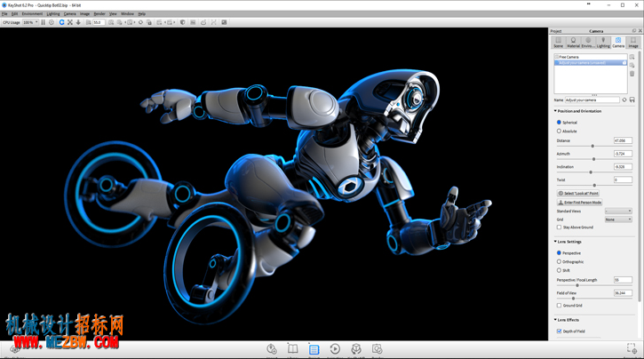
Task: Open Library book icon in bottom toolbar
Action: 292,349
